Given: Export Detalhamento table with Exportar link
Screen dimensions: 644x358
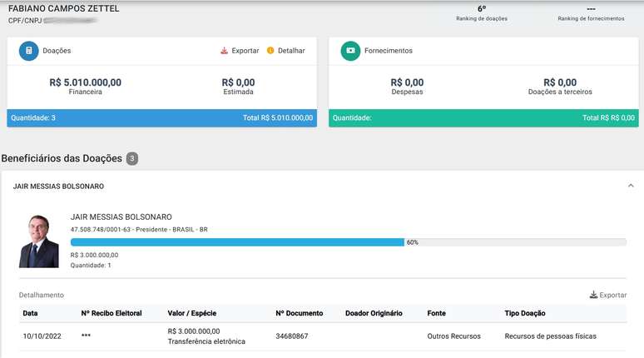Looking at the screenshot, I should click(612, 295).
